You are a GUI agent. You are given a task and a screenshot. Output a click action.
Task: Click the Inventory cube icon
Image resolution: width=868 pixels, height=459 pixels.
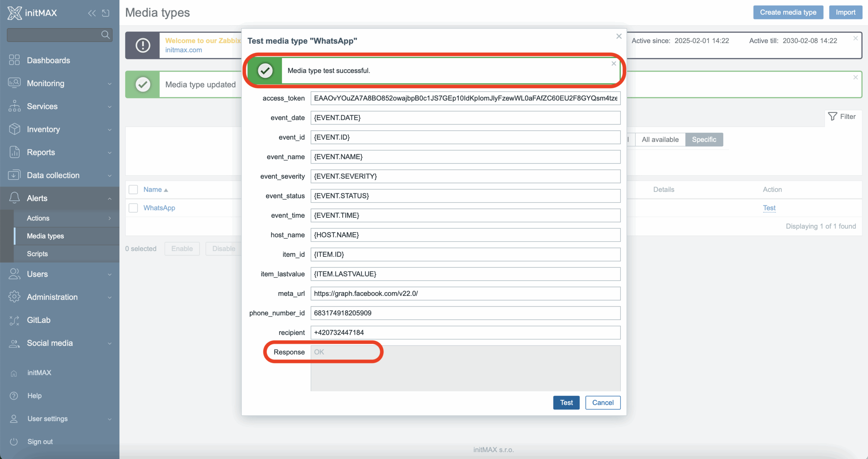tap(14, 129)
